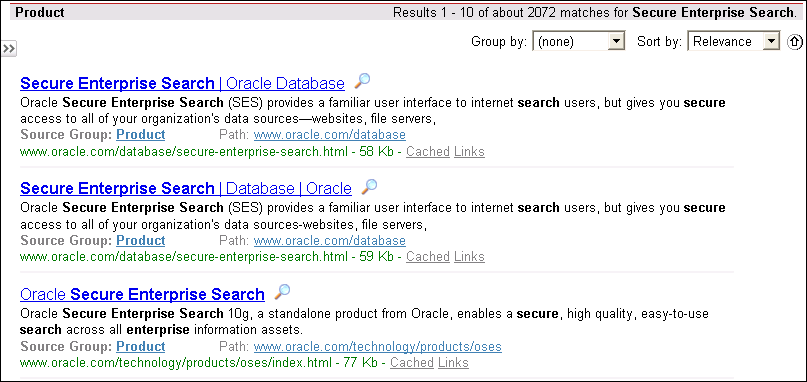View Links for the 58 Kb result
Screen dimensions: 807x382
(x=469, y=152)
